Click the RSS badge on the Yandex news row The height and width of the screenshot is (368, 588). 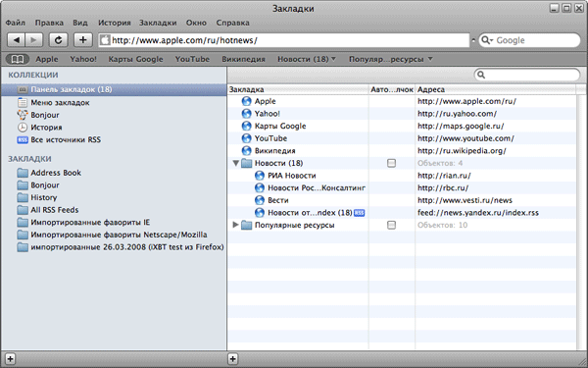(360, 213)
